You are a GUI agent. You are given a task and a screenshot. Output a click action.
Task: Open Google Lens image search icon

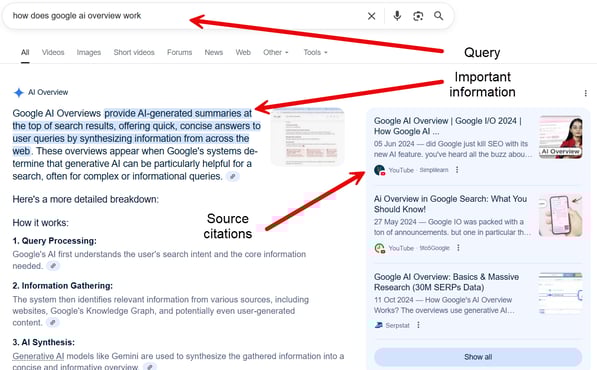pyautogui.click(x=418, y=16)
